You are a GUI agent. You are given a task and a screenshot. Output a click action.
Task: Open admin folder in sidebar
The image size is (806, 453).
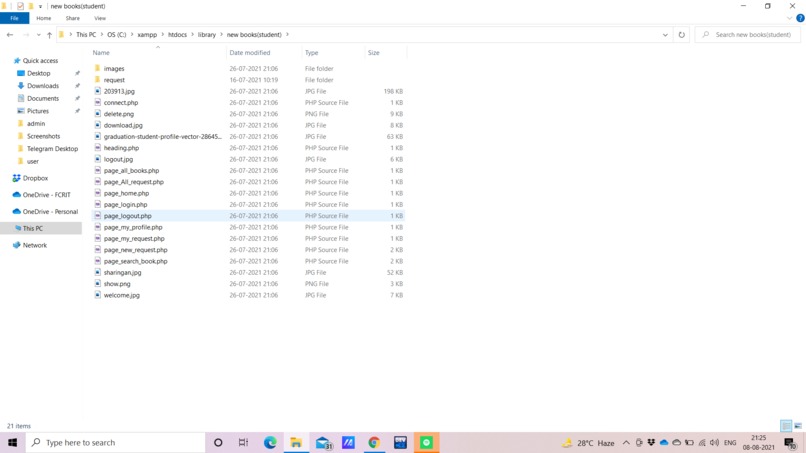[x=35, y=123]
